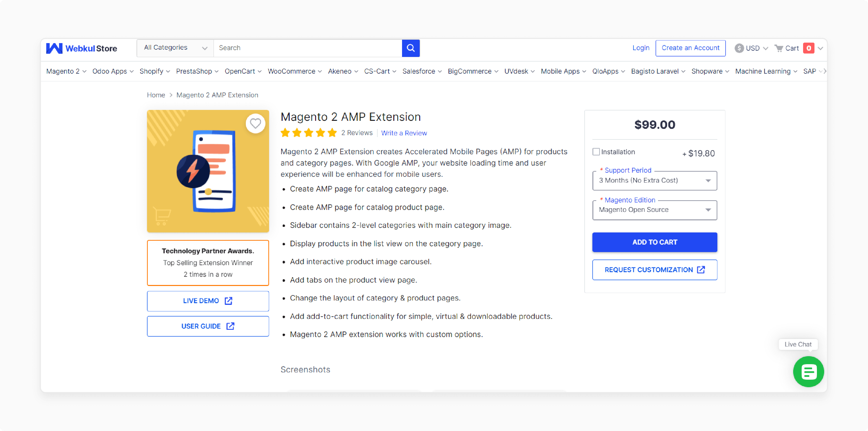Click the 2 Reviews link
Screen dimensions: 868x431
click(x=357, y=133)
